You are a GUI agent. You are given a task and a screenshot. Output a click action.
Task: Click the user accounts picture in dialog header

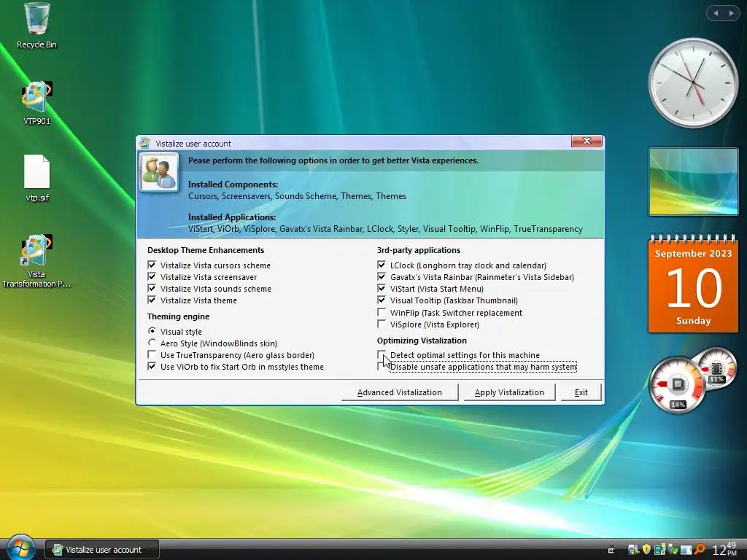pyautogui.click(x=159, y=172)
